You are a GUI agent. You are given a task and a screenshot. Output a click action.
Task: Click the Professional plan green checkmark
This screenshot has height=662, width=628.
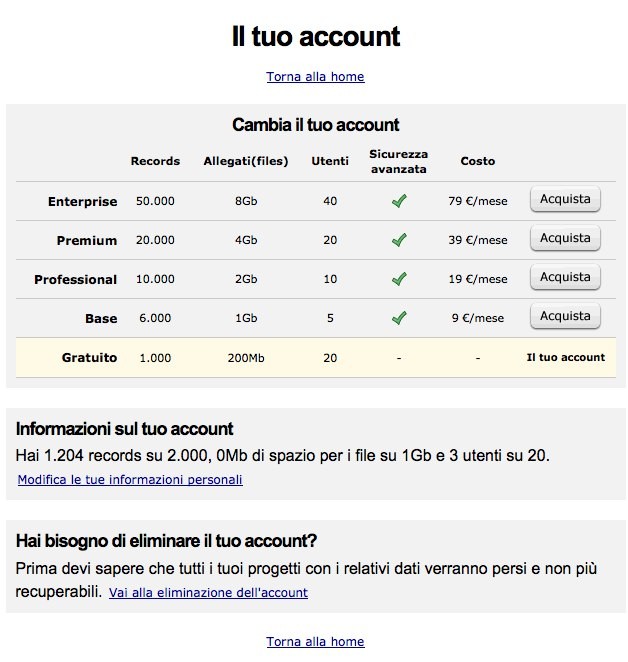point(399,279)
